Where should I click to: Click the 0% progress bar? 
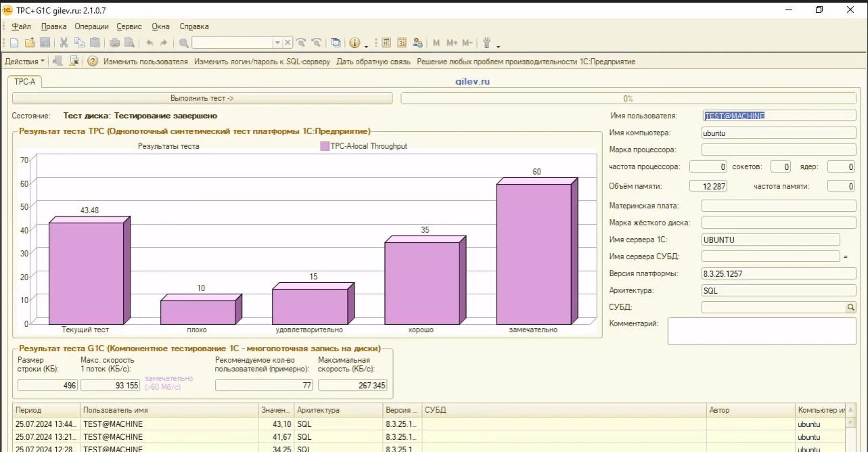click(629, 98)
